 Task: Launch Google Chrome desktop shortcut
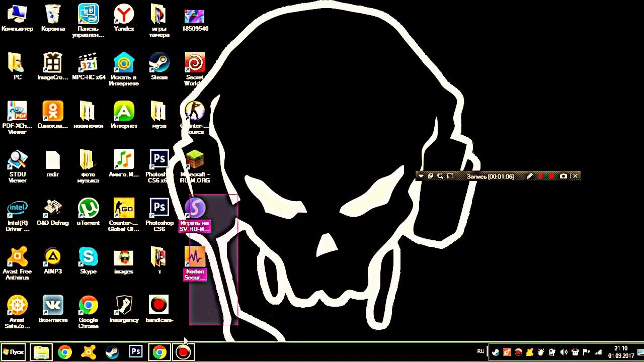click(88, 312)
